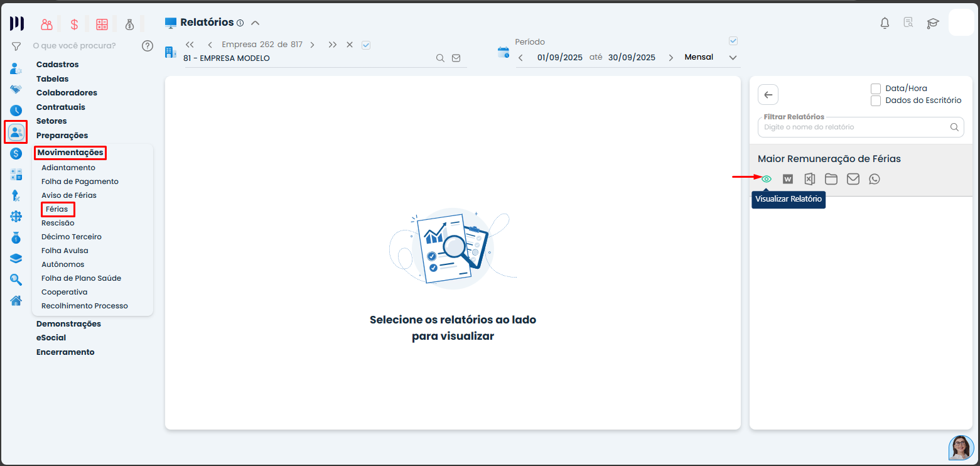Open the Rescisão menu item
The image size is (980, 466).
[58, 223]
